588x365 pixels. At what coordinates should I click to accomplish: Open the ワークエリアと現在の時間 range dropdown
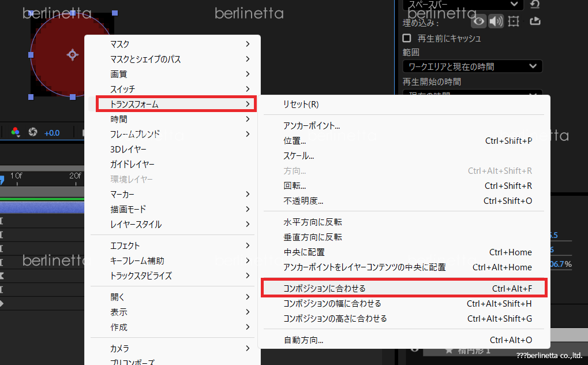point(472,66)
